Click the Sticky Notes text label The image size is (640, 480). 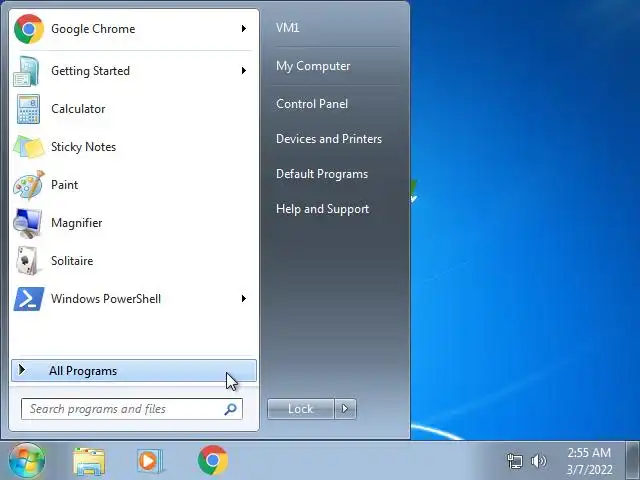point(84,147)
